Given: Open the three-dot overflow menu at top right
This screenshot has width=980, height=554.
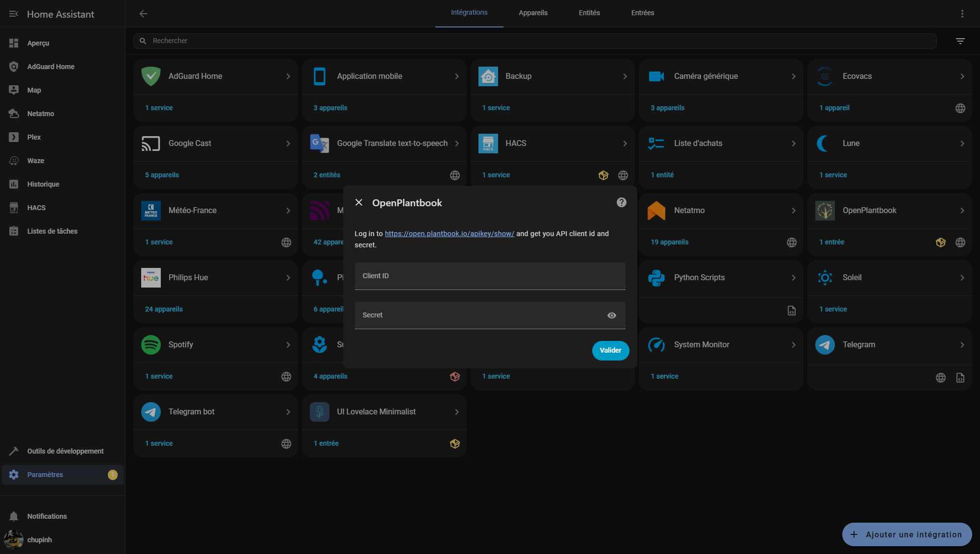Looking at the screenshot, I should [962, 14].
